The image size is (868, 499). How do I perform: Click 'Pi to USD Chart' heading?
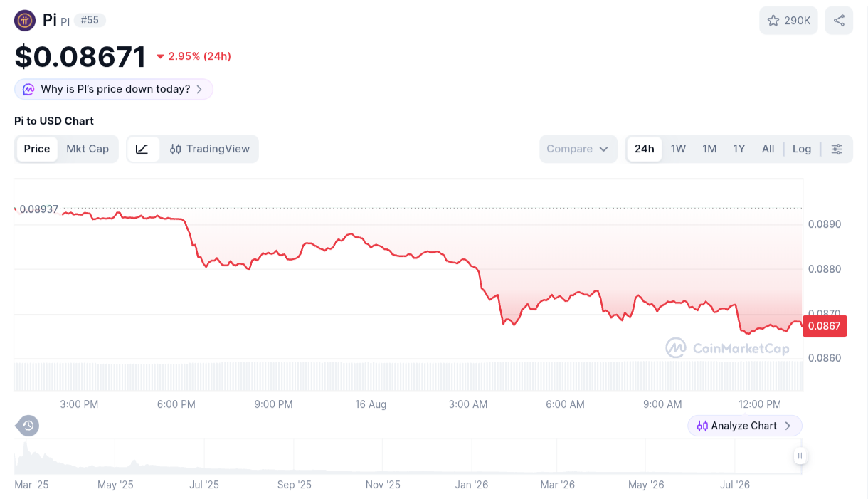point(54,121)
